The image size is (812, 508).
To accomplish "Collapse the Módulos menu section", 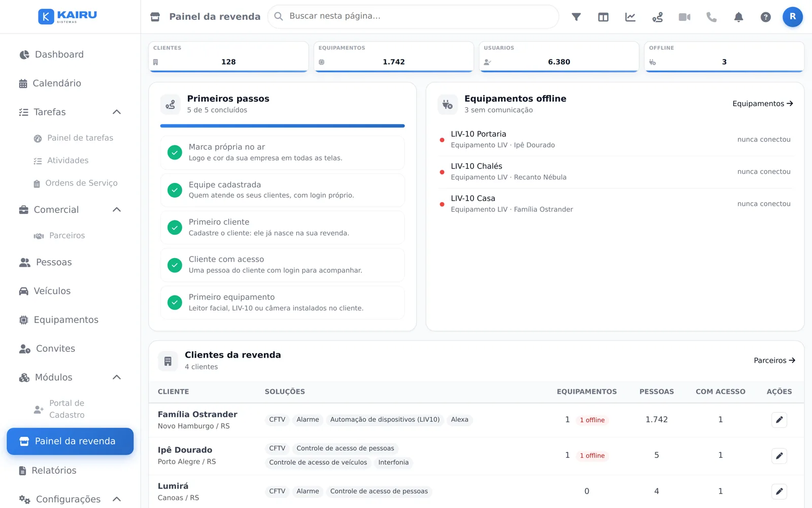I will pyautogui.click(x=117, y=377).
